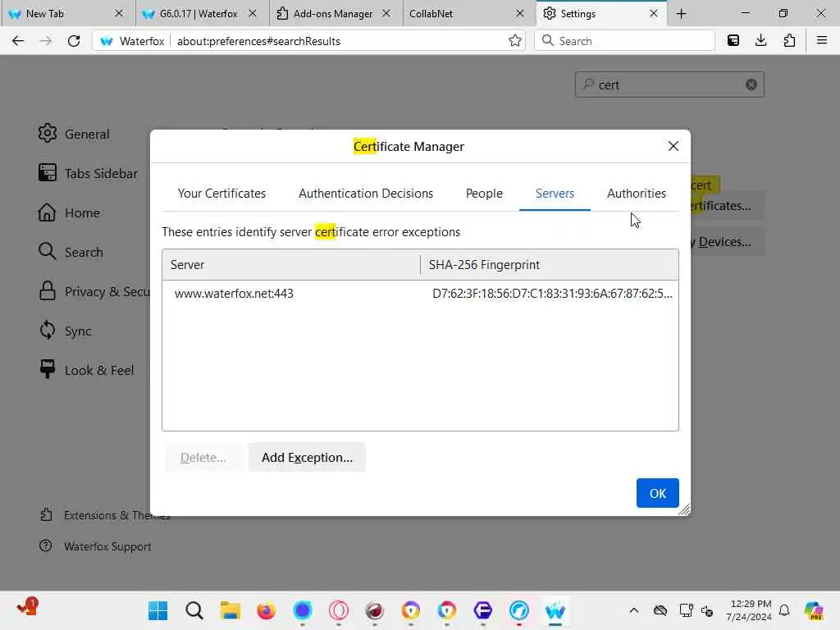Open the downloads panel icon
This screenshot has height=630, width=840.
click(x=760, y=41)
